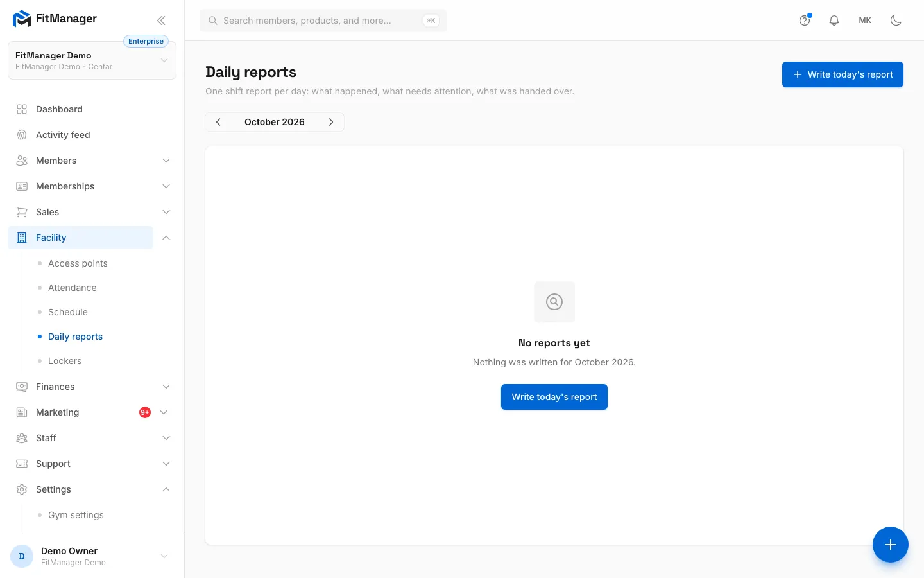This screenshot has height=578, width=924.
Task: Open the help question-mark icon
Action: [805, 21]
